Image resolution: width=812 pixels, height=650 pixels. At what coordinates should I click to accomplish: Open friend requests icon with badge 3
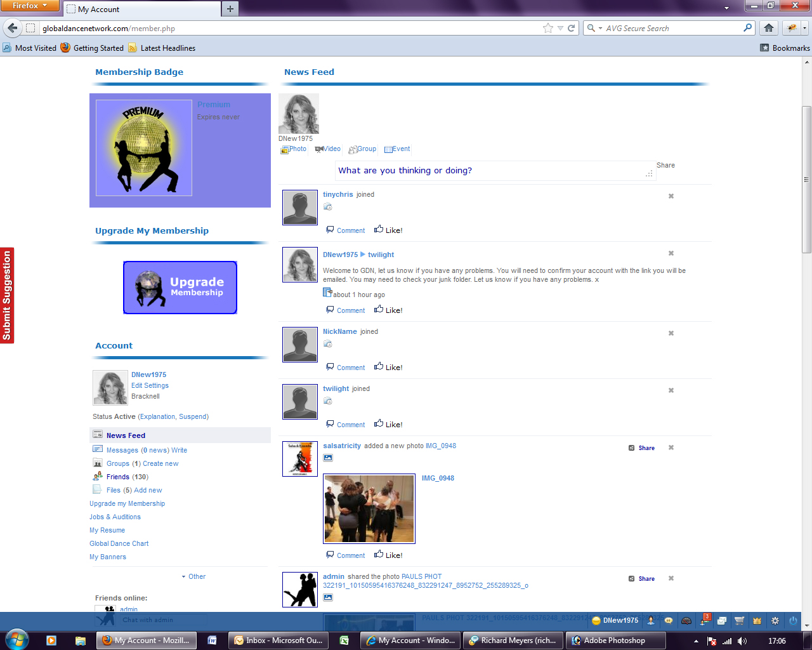tap(705, 620)
